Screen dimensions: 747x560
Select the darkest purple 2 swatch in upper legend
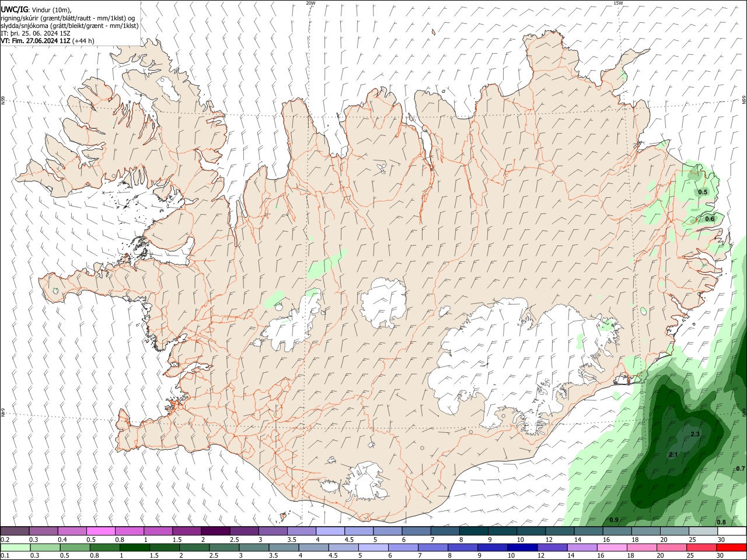pyautogui.click(x=215, y=531)
